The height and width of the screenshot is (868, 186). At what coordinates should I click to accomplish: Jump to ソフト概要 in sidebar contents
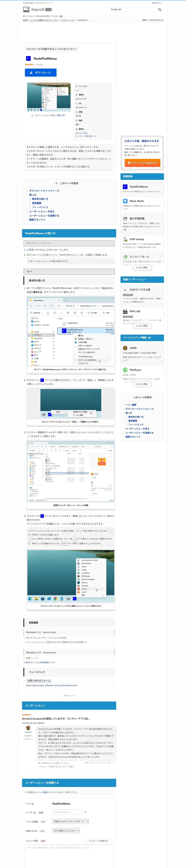click(x=131, y=405)
